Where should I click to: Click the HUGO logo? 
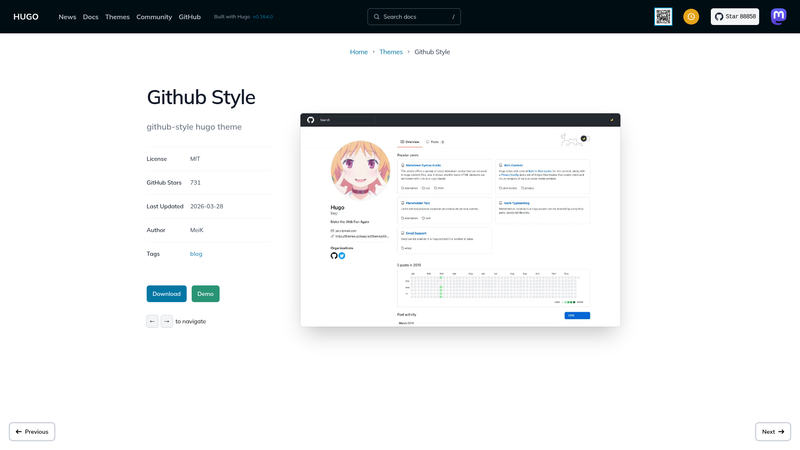point(26,17)
